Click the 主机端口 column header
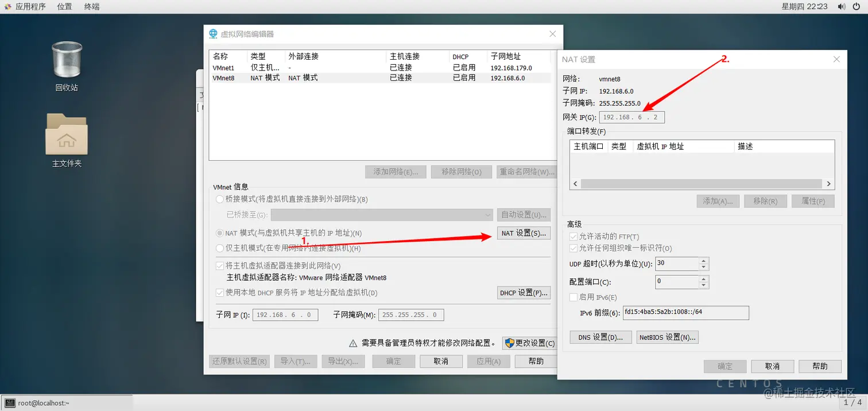Image resolution: width=868 pixels, height=411 pixels. 589,146
